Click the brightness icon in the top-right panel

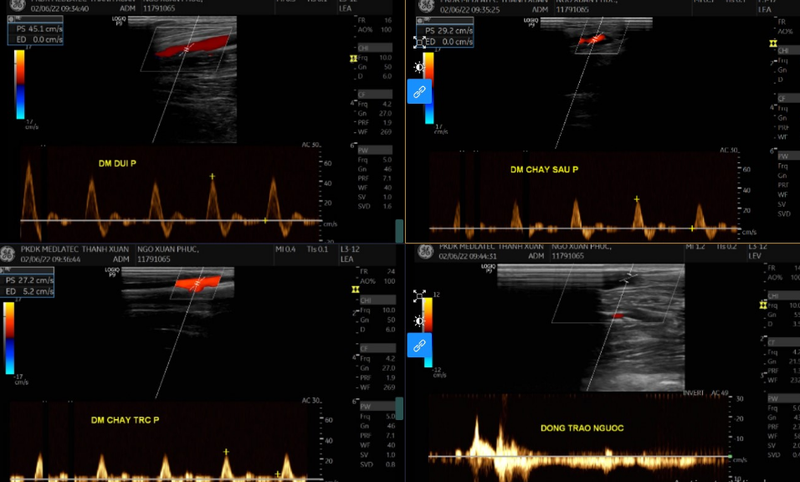click(420, 66)
